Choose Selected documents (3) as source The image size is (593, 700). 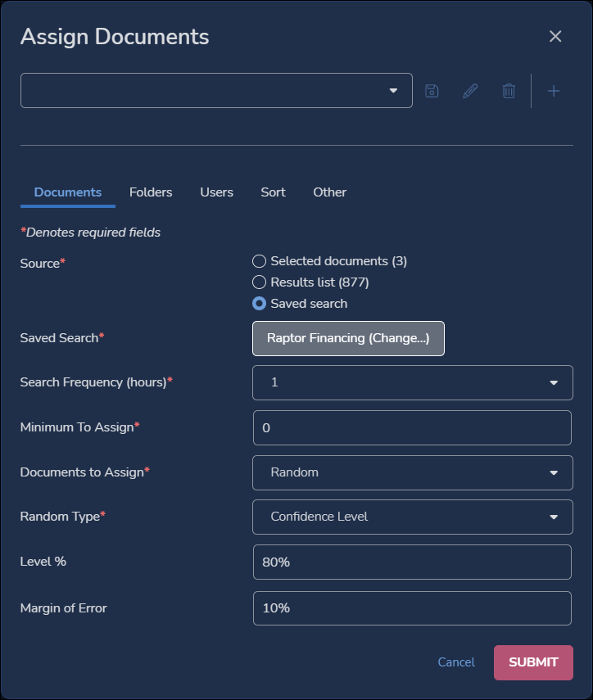click(x=259, y=261)
